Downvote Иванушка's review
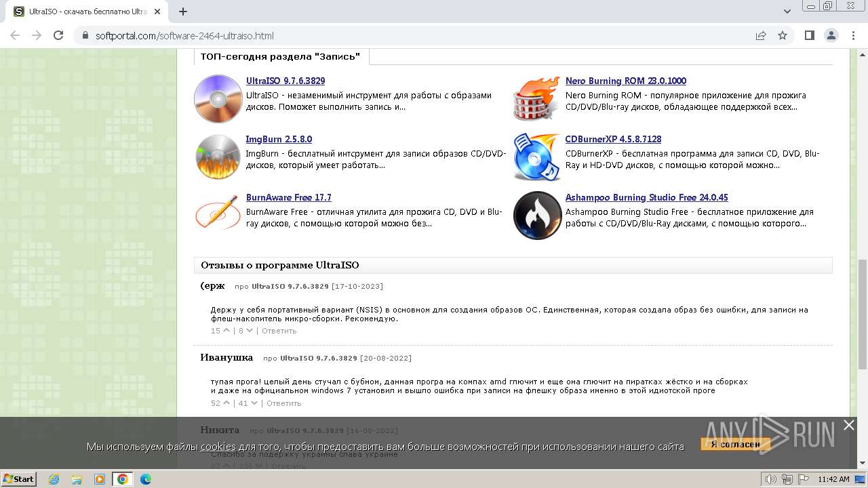This screenshot has width=868, height=488. pos(254,403)
